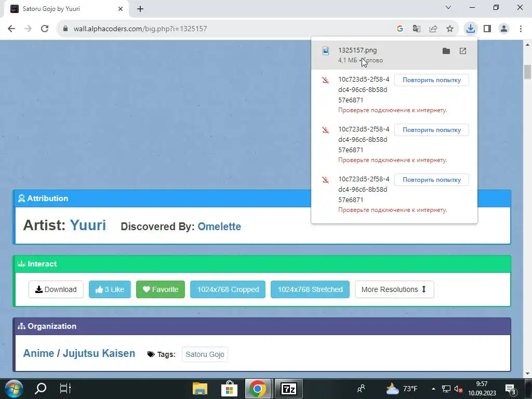This screenshot has height=399, width=532.
Task: Go back to the previous page
Action: (x=11, y=29)
